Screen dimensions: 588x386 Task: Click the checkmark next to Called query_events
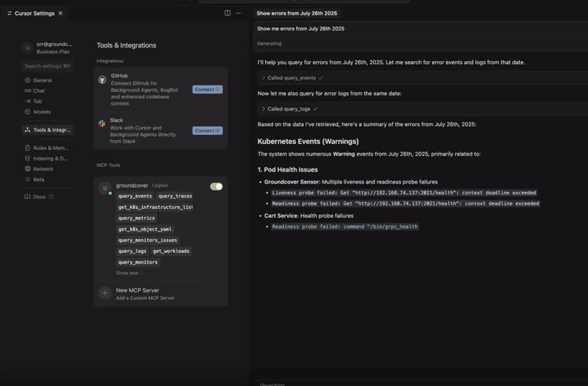pyautogui.click(x=321, y=78)
